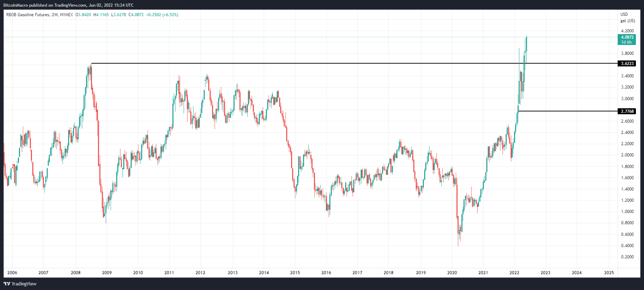
Task: Click the 2006 label on the time axis
Action: click(x=12, y=273)
